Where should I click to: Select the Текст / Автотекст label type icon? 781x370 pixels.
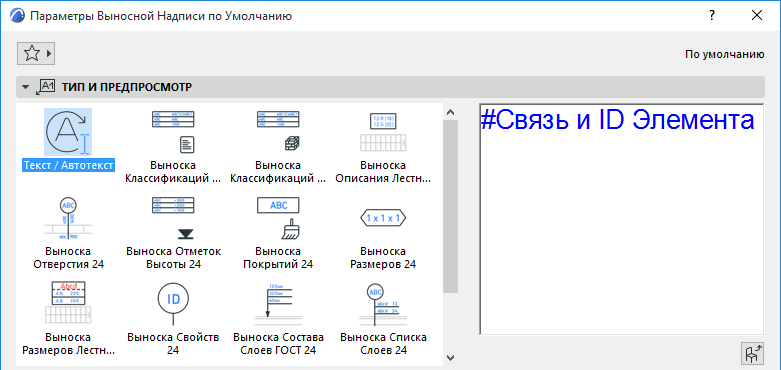68,132
